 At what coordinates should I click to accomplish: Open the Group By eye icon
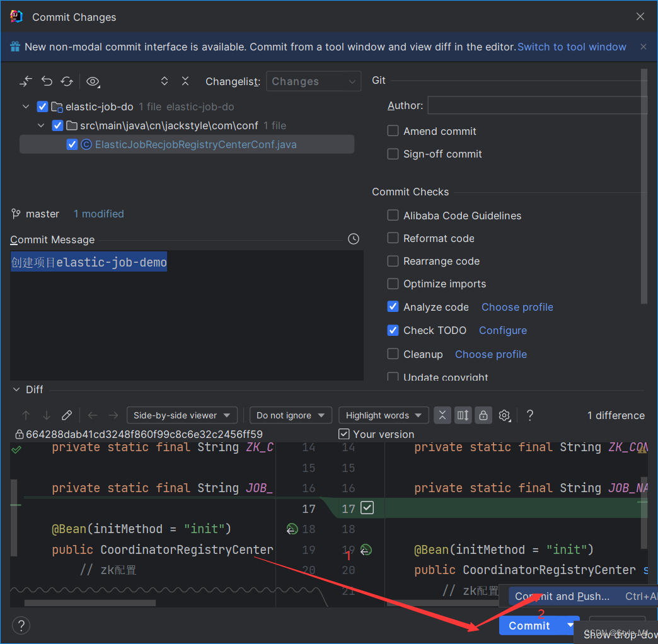pos(93,81)
